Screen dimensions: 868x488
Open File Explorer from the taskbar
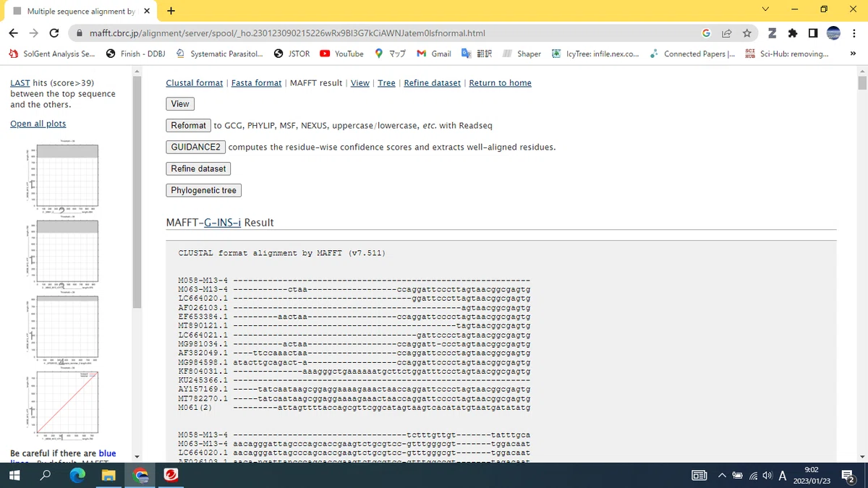(109, 475)
